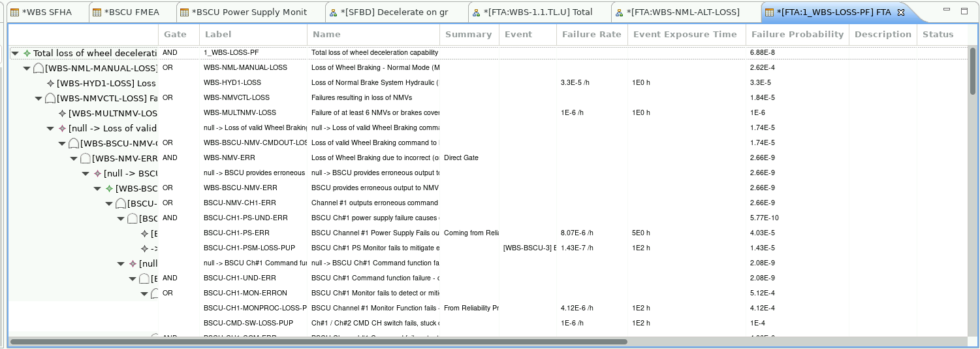Image resolution: width=980 pixels, height=349 pixels.
Task: Click event icon of WBS-MULTNMV-LOSS node
Action: point(62,113)
